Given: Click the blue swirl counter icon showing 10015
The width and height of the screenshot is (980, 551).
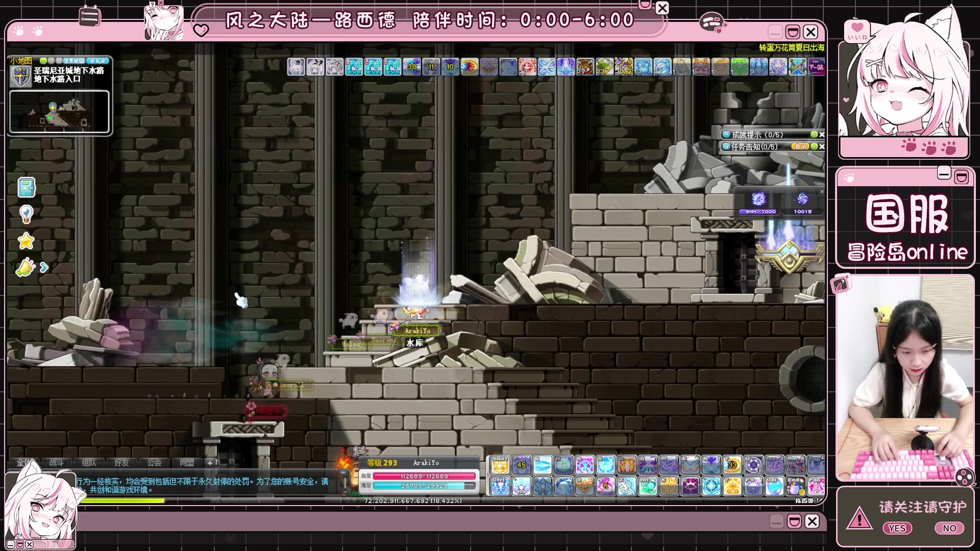Looking at the screenshot, I should coord(802,199).
